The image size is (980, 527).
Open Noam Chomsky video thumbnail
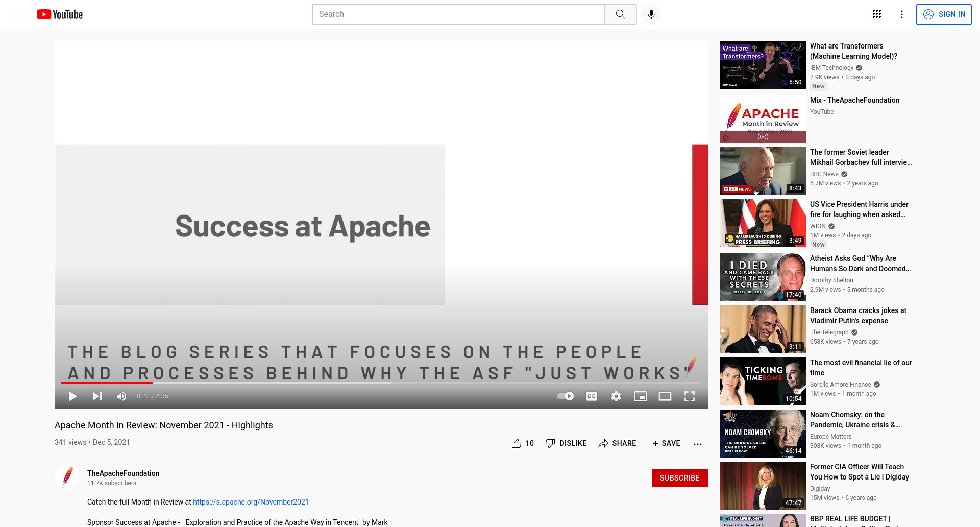[x=763, y=434]
